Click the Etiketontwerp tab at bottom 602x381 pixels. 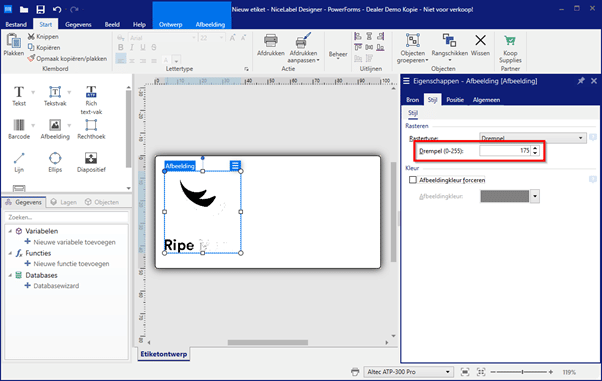(x=164, y=354)
